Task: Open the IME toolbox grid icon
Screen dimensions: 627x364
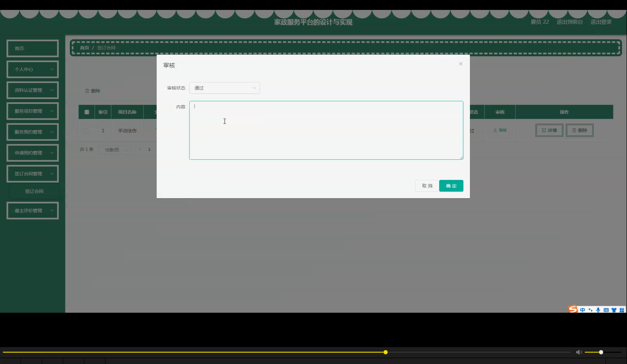Action: coord(622,310)
